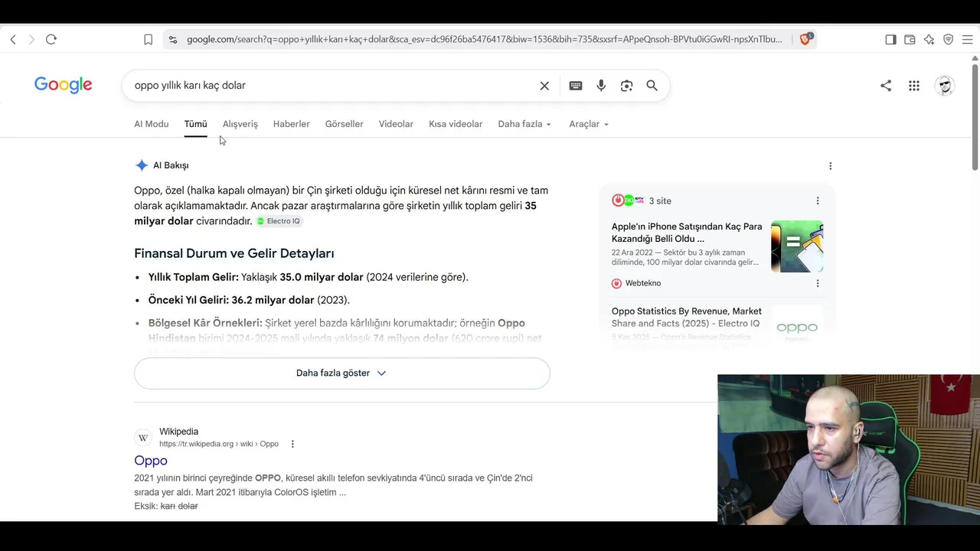Open the Google apps grid
This screenshot has height=551, width=980.
pos(914,86)
